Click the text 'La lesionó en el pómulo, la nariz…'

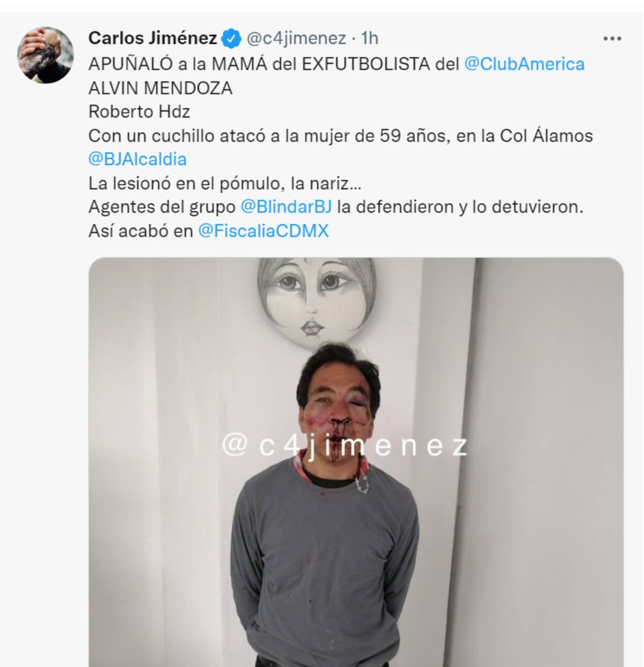pyautogui.click(x=225, y=184)
